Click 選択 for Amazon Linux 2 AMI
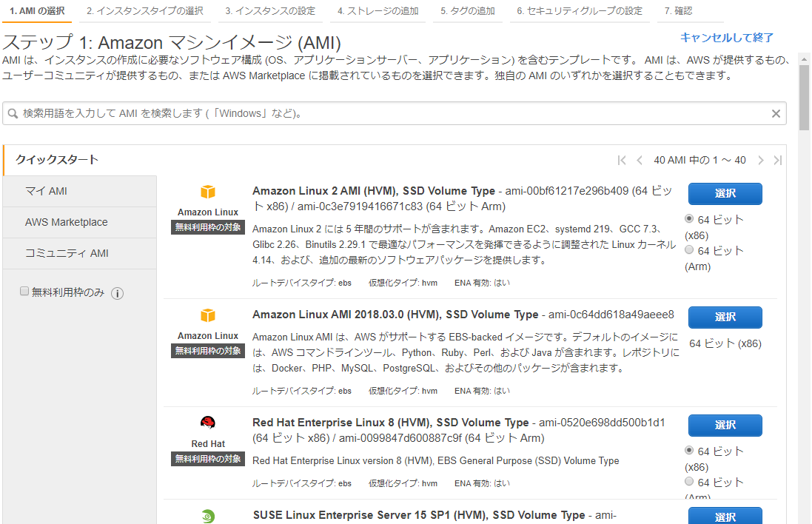The image size is (812, 524). pos(725,194)
